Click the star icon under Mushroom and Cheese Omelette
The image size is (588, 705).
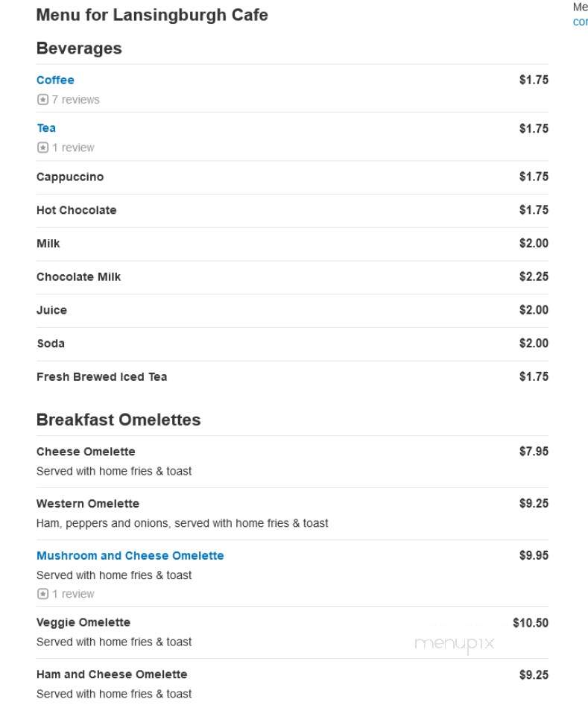pos(42,594)
